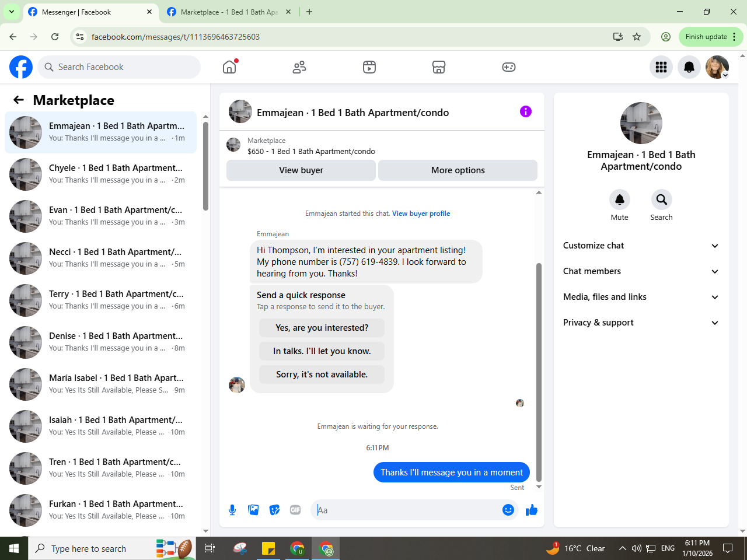The height and width of the screenshot is (560, 747).
Task: Go to the Home feed icon
Action: coord(229,67)
